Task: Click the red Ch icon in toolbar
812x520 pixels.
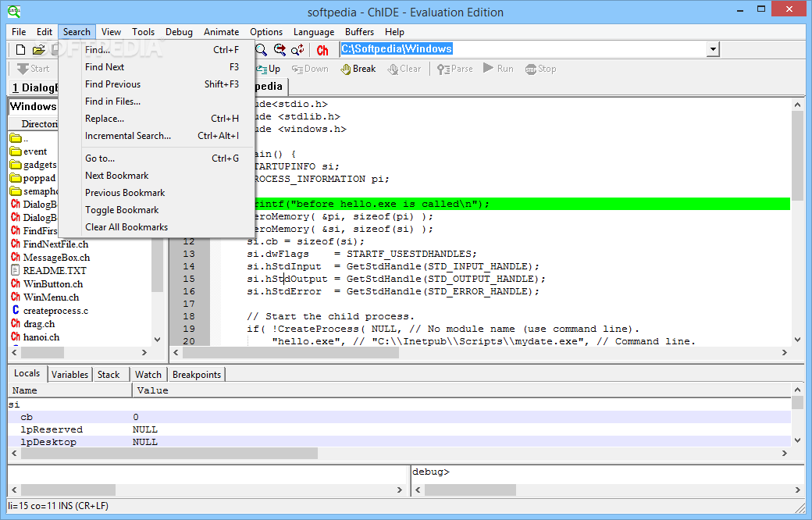Action: click(x=322, y=50)
